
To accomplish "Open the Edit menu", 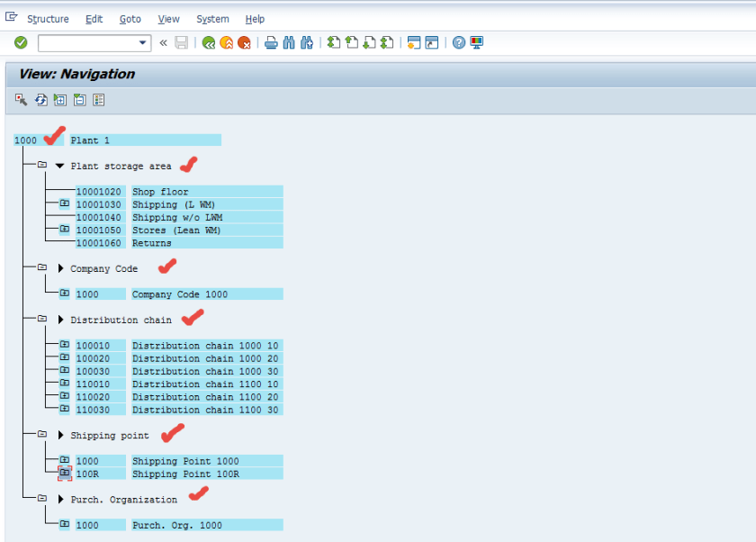I will [94, 19].
